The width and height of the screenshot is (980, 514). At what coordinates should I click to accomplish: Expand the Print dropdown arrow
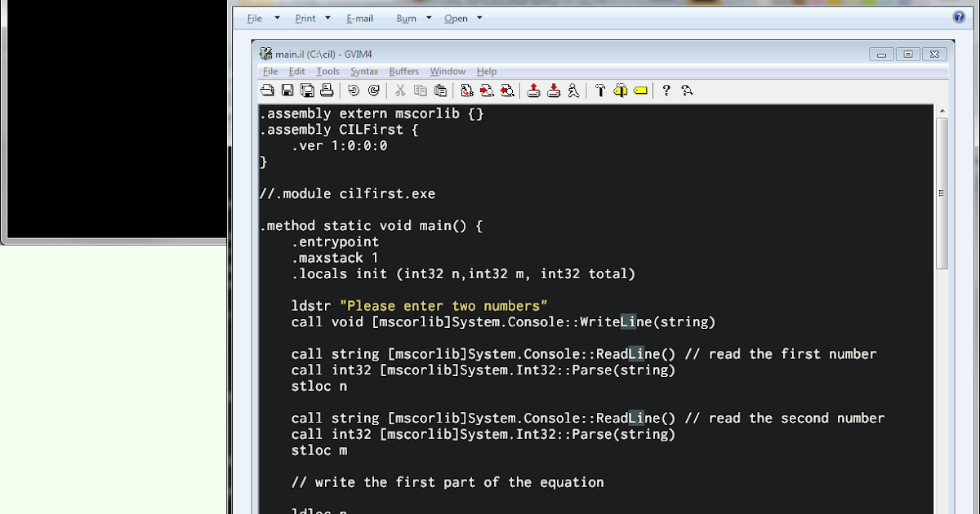pyautogui.click(x=327, y=17)
